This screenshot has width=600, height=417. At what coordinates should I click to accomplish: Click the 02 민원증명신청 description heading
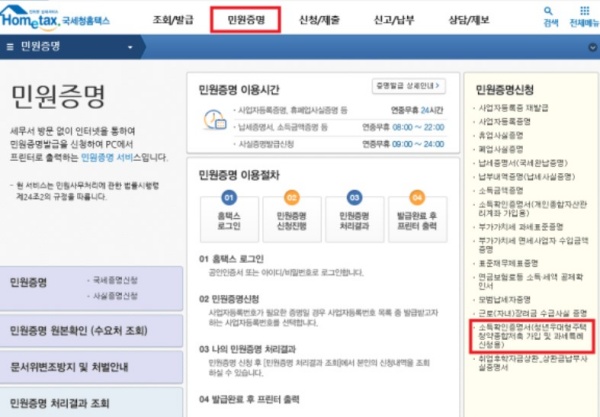tap(229, 299)
